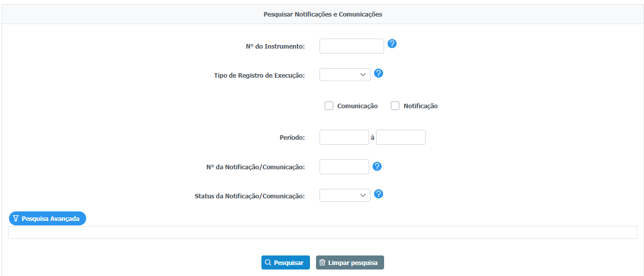644x276 pixels.
Task: Focus the Nº do Instrumento input field
Action: pos(352,46)
